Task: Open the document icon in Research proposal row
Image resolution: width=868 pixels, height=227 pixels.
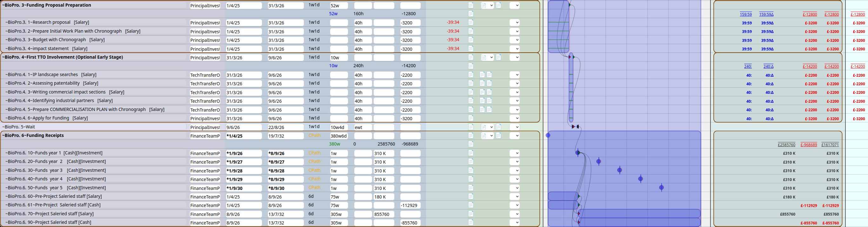Action: [471, 22]
